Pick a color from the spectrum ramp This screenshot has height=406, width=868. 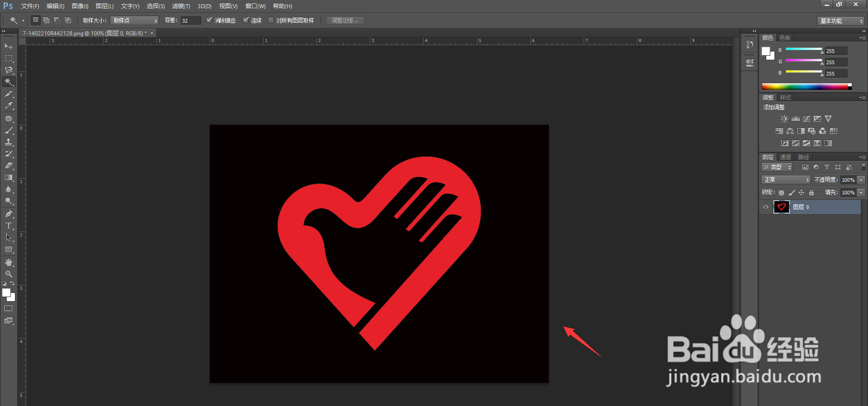tap(807, 86)
